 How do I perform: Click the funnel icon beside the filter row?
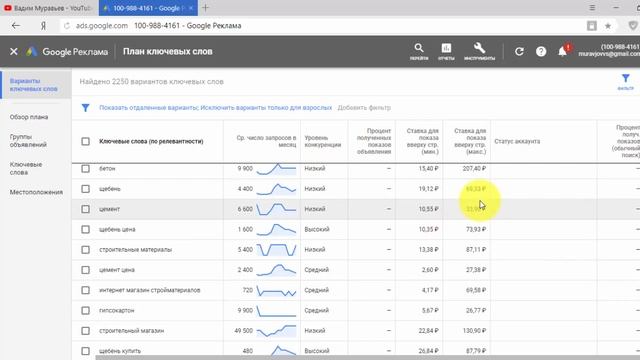point(85,108)
